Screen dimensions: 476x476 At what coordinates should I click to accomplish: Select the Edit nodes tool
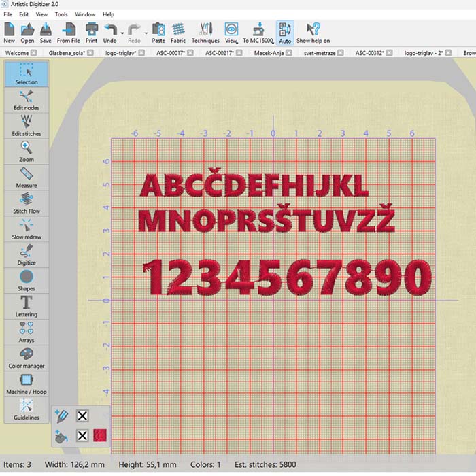point(27,100)
